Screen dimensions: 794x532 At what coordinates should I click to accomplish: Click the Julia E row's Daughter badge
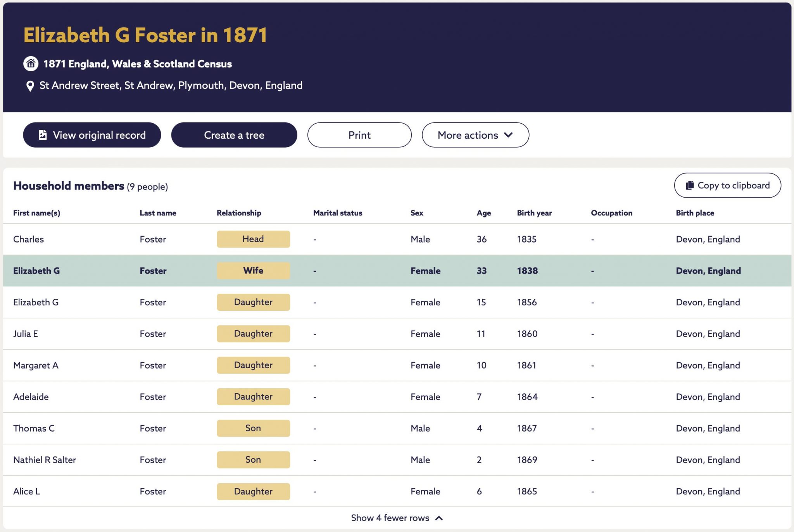[253, 334]
